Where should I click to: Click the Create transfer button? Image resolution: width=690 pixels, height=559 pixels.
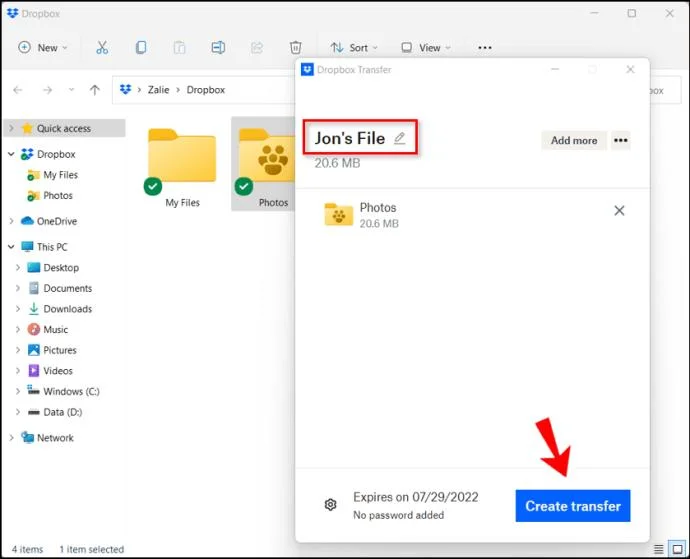tap(573, 506)
